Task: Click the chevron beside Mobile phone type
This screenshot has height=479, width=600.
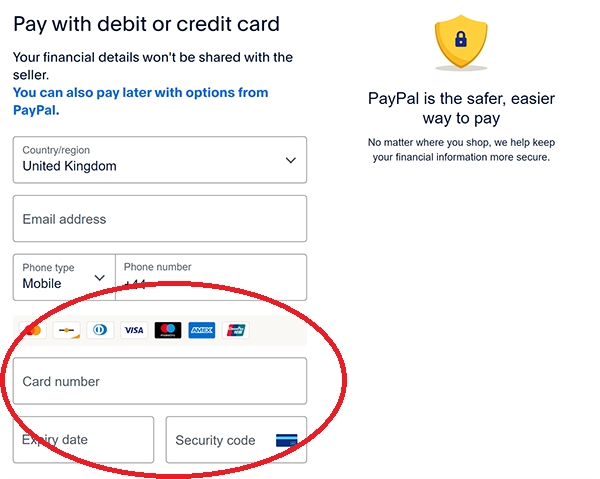Action: 99,278
